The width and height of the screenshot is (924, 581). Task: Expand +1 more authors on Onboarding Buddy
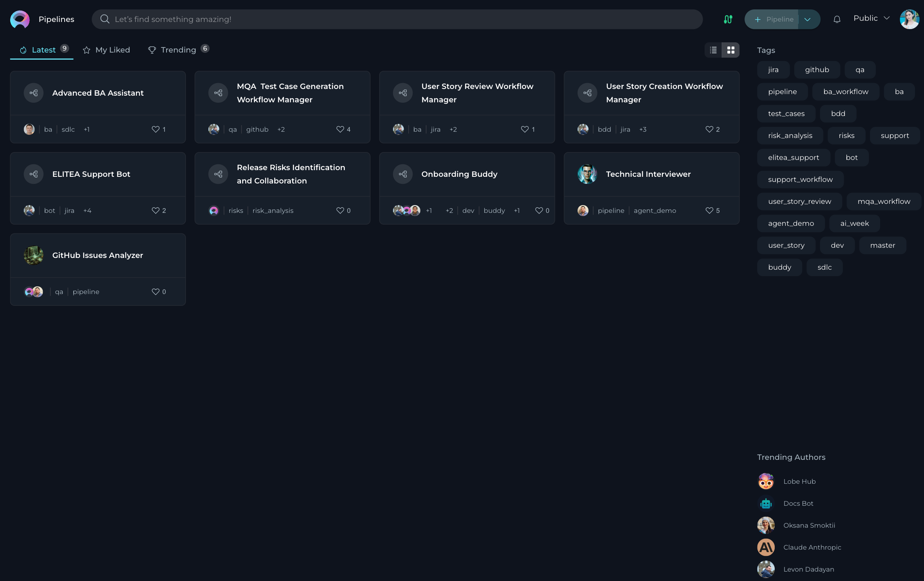[x=429, y=211]
